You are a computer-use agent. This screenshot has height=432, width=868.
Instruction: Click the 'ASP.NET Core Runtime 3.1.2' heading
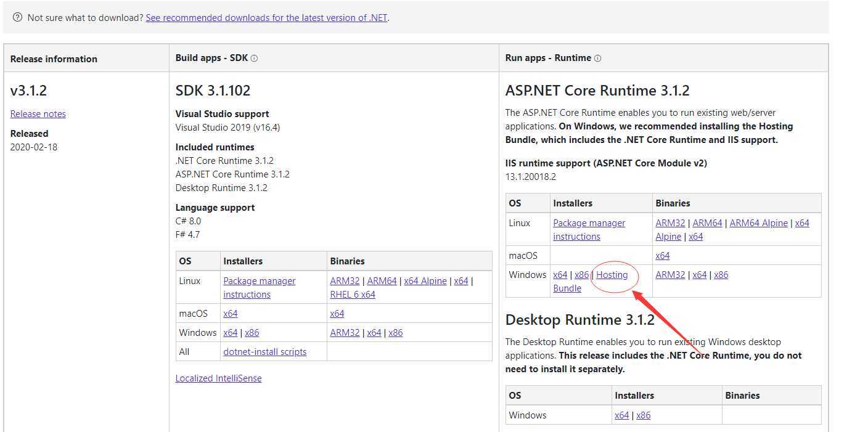(597, 91)
